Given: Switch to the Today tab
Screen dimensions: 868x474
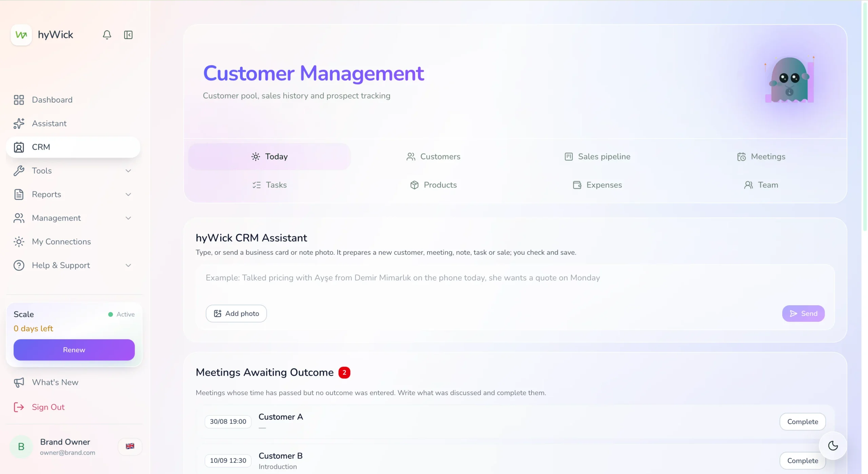Looking at the screenshot, I should (269, 157).
